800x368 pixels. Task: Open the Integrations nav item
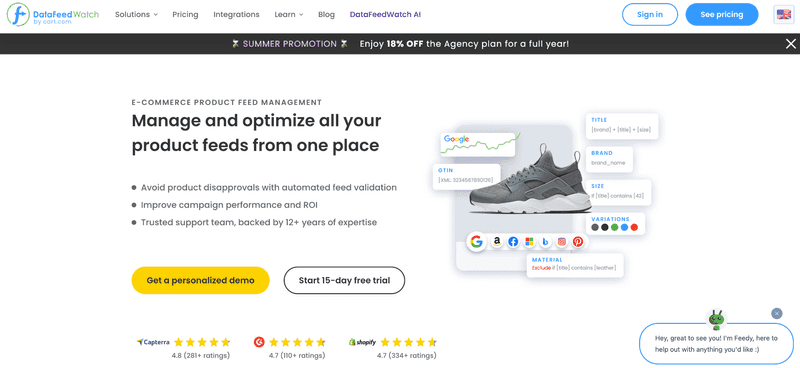(236, 14)
